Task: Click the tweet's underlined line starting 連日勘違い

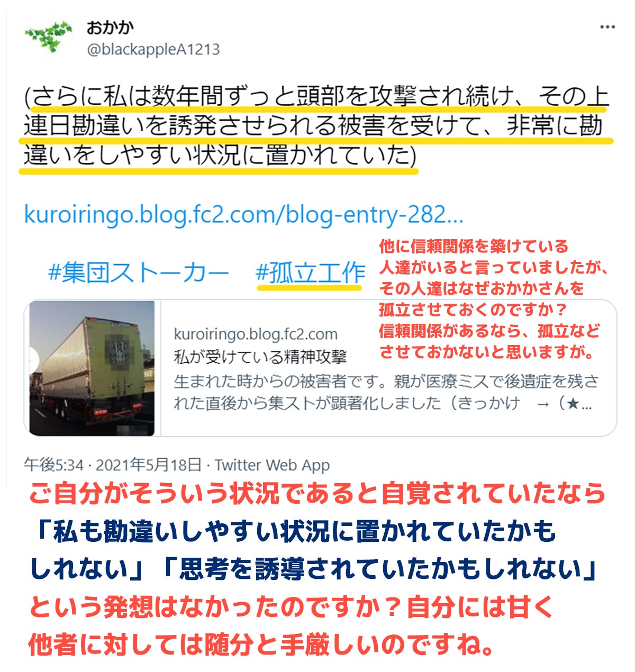Action: point(313,126)
